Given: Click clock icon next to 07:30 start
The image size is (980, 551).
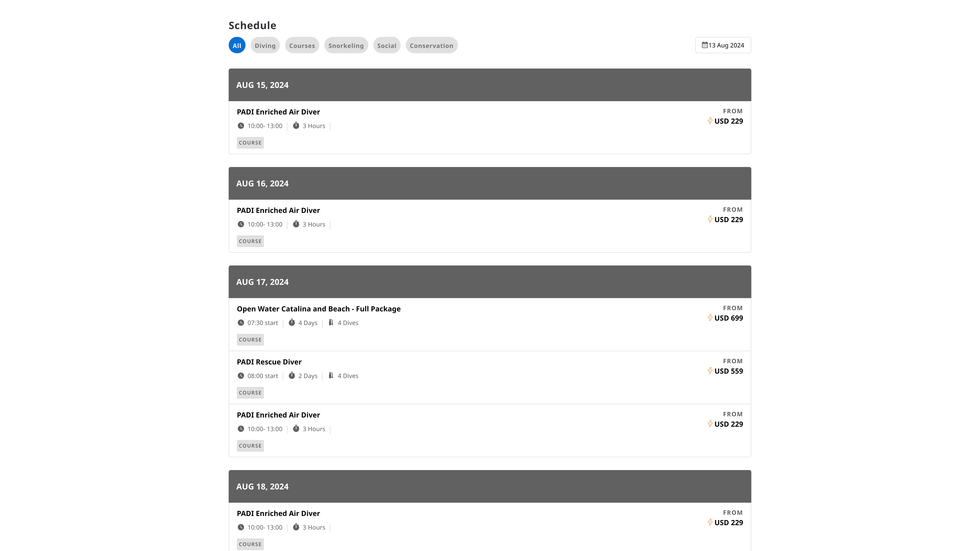Looking at the screenshot, I should (241, 323).
